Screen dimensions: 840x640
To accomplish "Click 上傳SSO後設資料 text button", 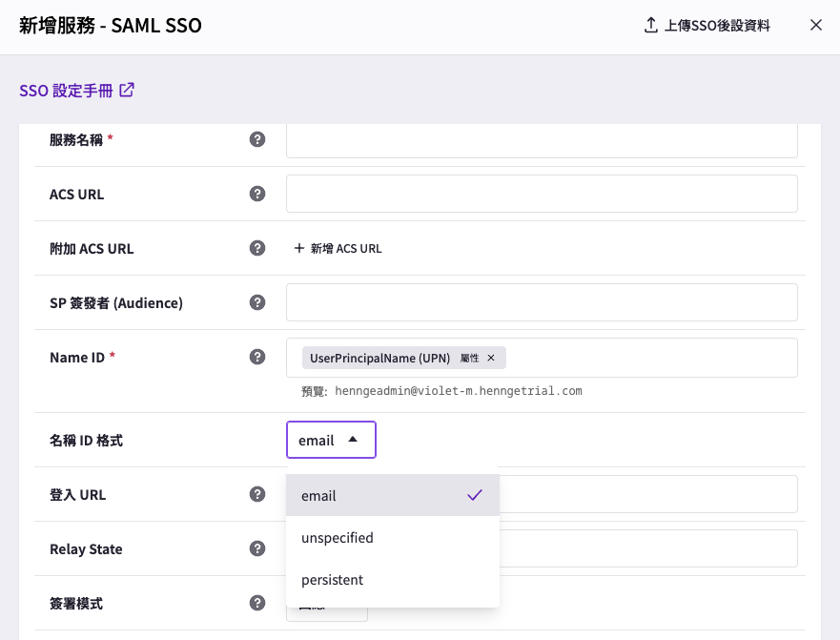I will (x=717, y=25).
